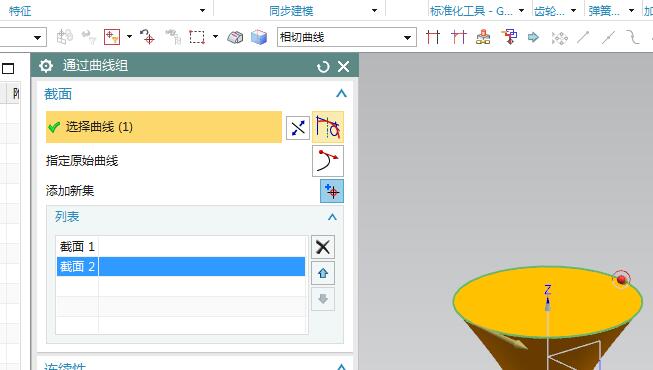Viewport: 653px width, 370px height.
Task: Move the selected section down
Action: [x=323, y=299]
